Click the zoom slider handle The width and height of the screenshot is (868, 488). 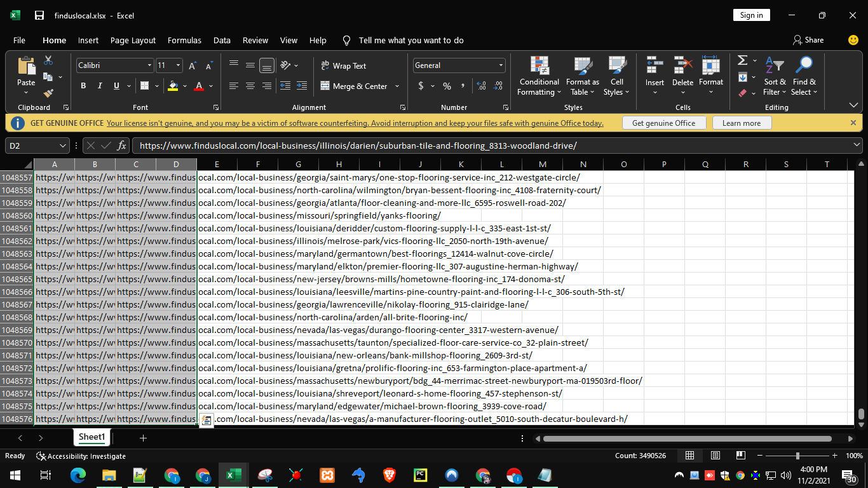(797, 456)
